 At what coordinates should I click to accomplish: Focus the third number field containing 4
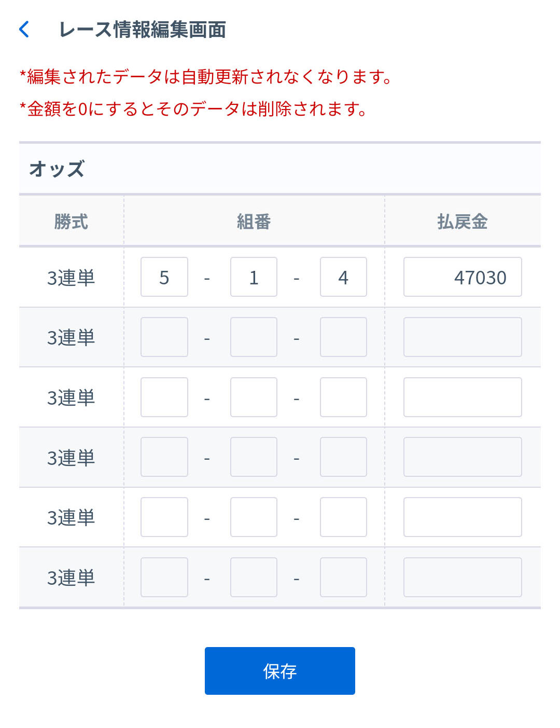click(x=343, y=277)
